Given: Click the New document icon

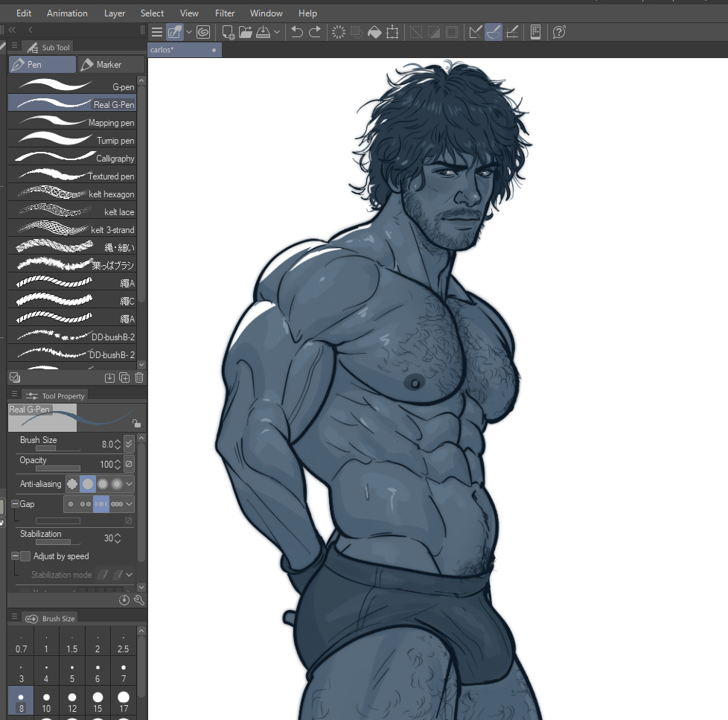Looking at the screenshot, I should coord(229,32).
